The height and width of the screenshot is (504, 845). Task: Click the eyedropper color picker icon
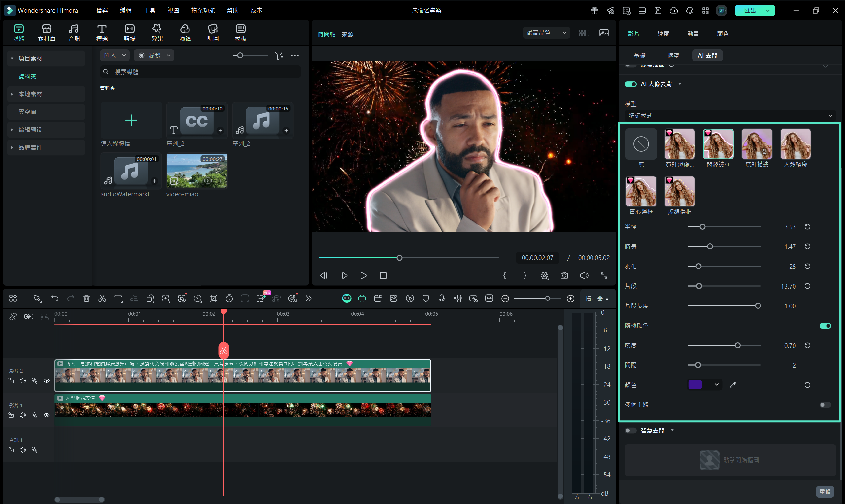733,385
